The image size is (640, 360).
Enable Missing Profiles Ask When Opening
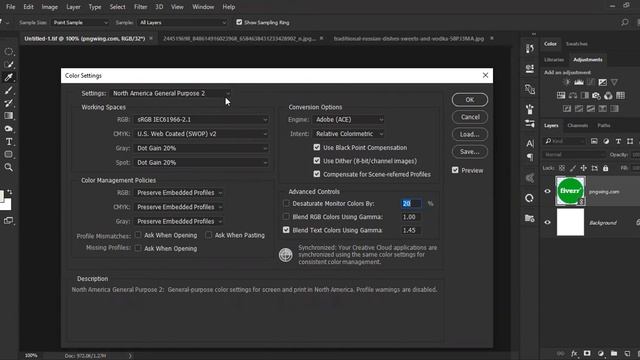[x=138, y=248]
